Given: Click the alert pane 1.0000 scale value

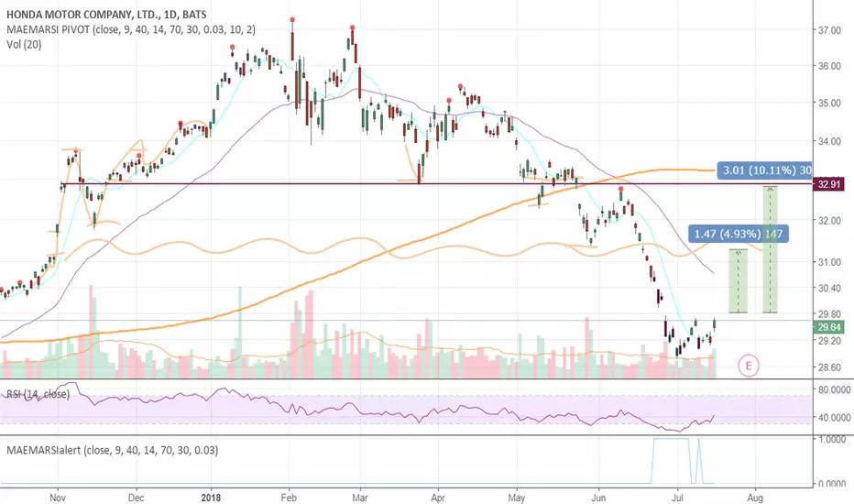Looking at the screenshot, I should point(833,439).
